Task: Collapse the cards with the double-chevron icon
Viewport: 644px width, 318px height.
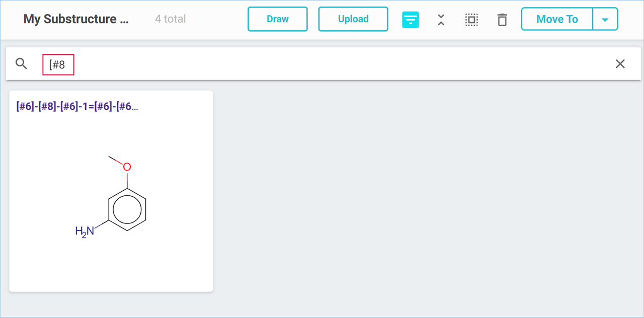Action: click(x=441, y=20)
